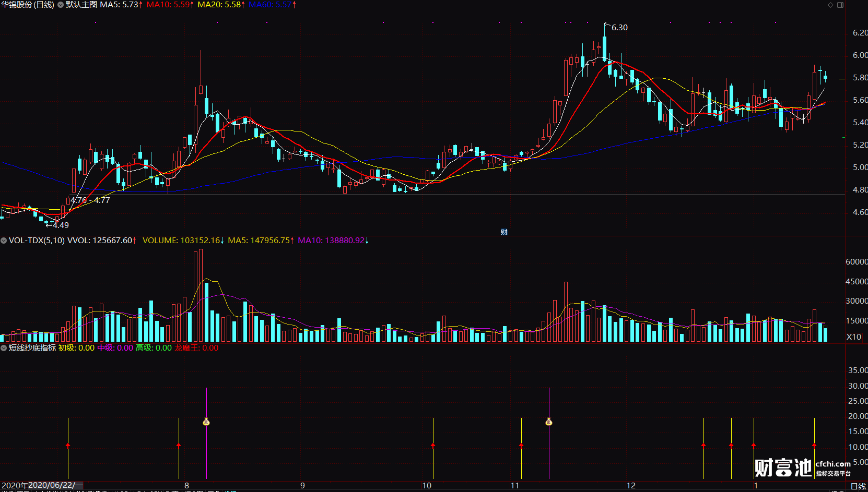Click the 短线抄底指标 indicator name

tap(32, 348)
